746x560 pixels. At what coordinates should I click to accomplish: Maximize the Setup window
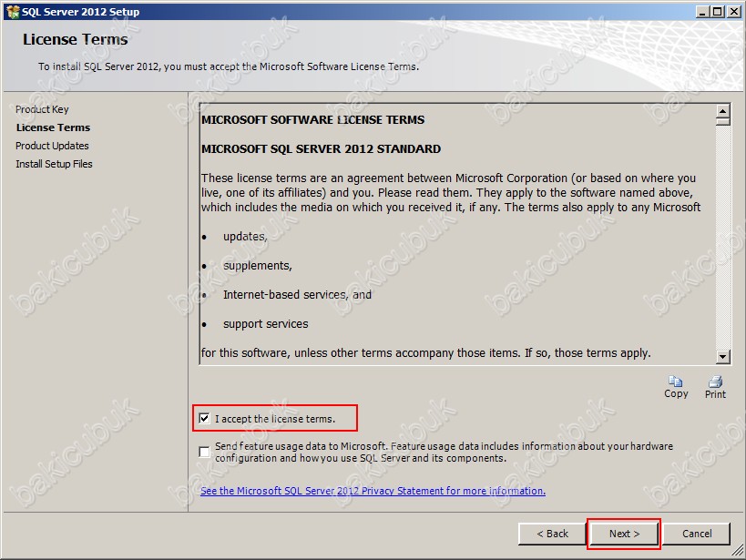click(x=717, y=12)
